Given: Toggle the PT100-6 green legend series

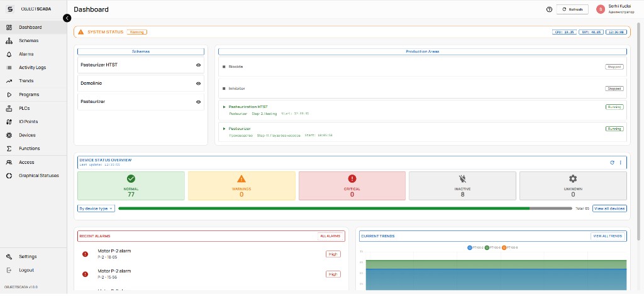Looking at the screenshot, I should (492, 248).
